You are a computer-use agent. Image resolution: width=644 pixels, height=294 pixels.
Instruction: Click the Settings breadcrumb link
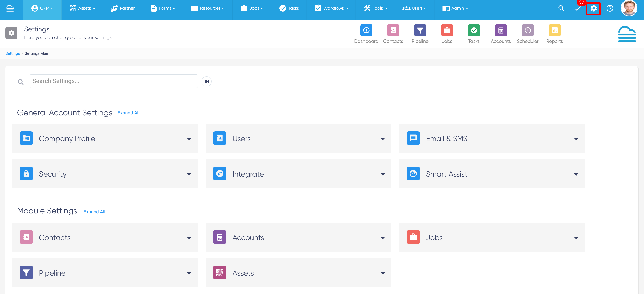tap(13, 53)
